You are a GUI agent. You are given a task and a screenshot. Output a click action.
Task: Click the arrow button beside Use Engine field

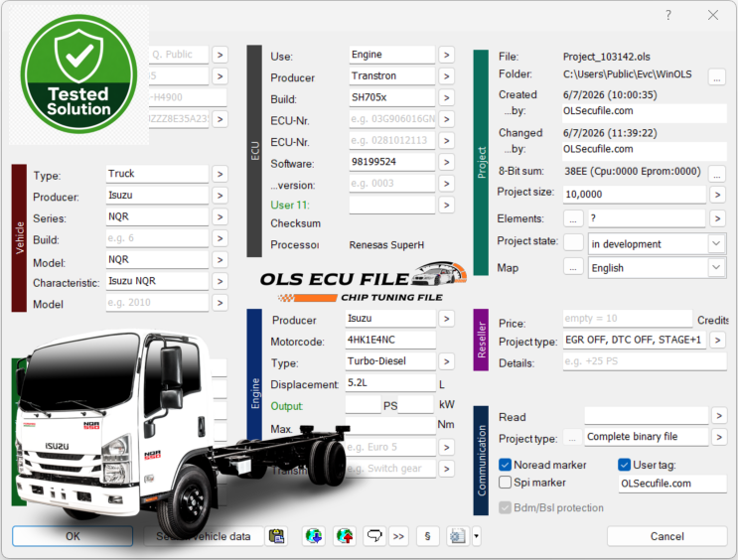pyautogui.click(x=447, y=55)
